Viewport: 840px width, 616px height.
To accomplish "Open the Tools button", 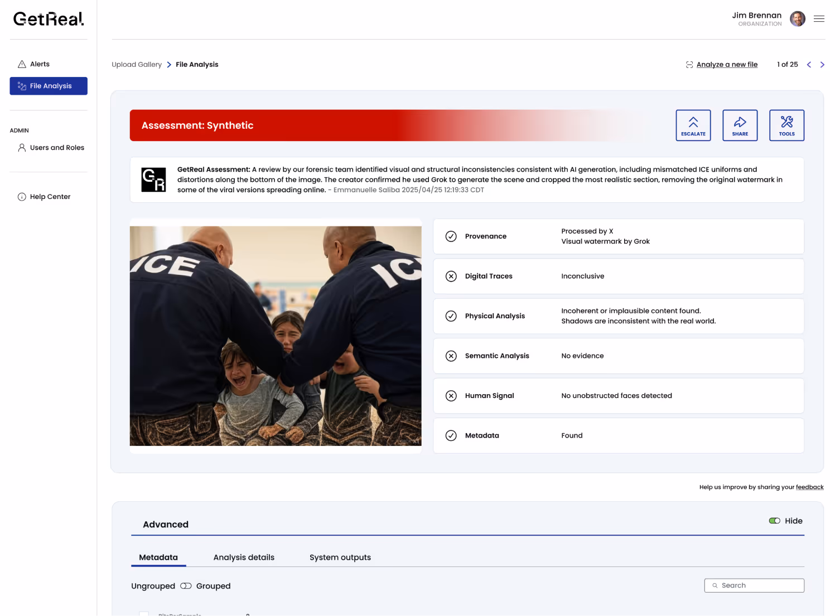I will click(787, 125).
